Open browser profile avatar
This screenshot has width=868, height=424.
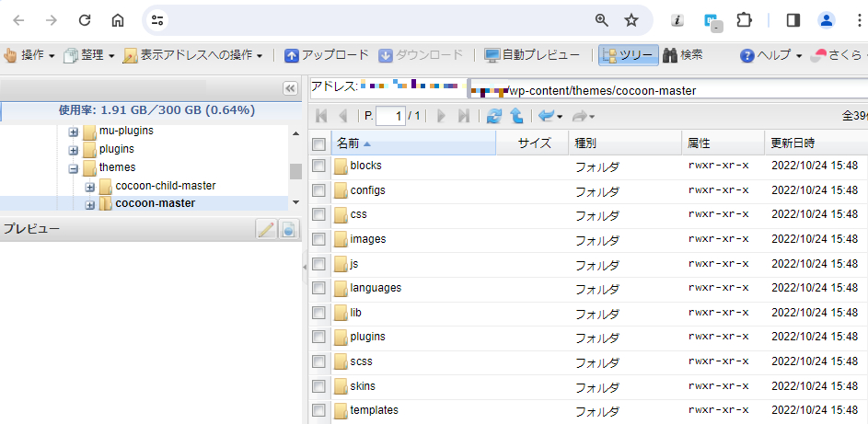pos(827,20)
